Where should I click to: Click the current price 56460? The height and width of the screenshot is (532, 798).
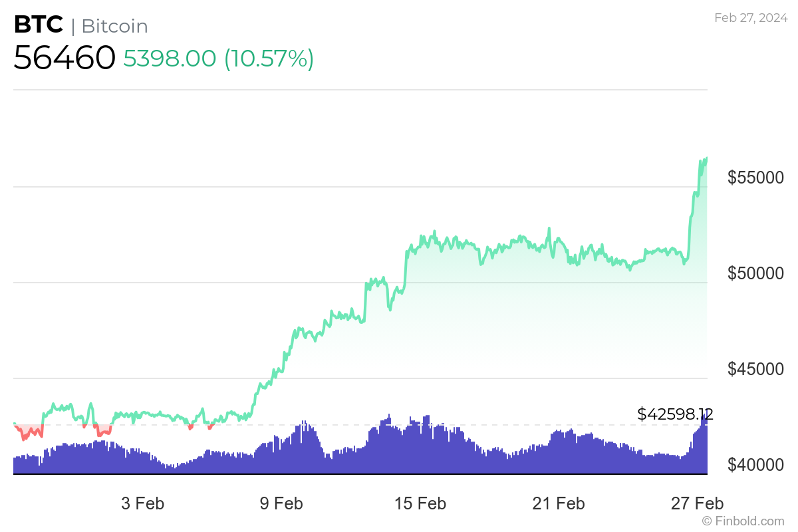tap(65, 59)
